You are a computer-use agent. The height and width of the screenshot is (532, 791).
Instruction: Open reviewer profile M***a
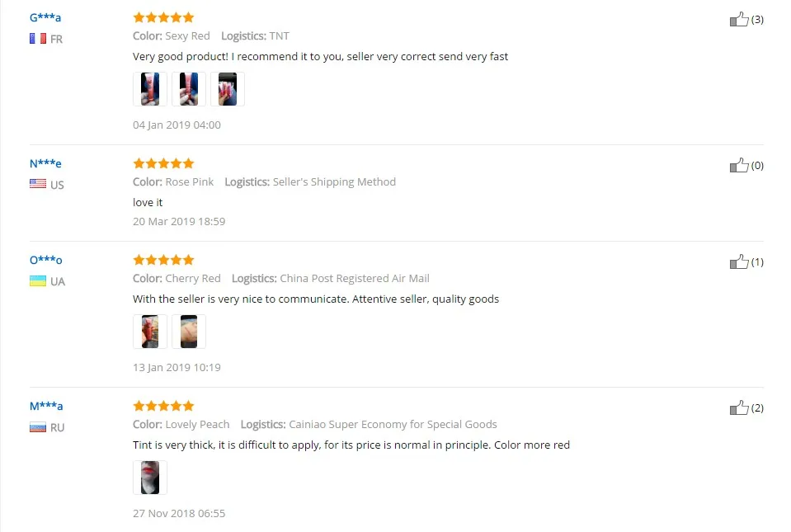46,406
